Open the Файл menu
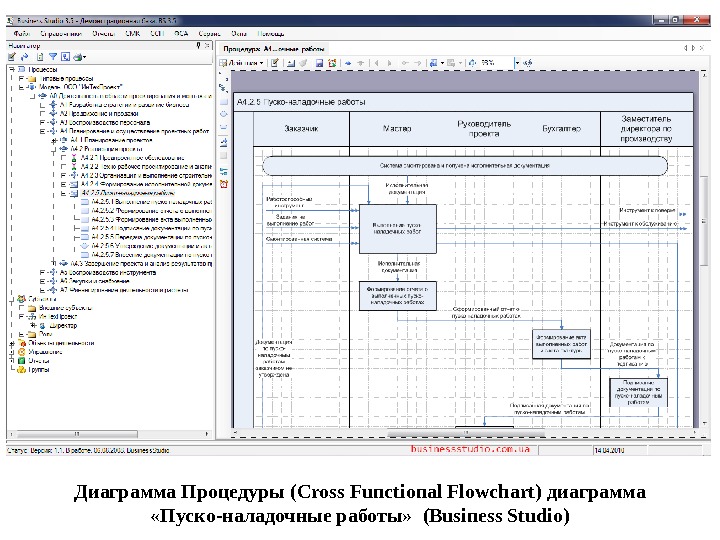Image resolution: width=720 pixels, height=540 pixels. 22,34
